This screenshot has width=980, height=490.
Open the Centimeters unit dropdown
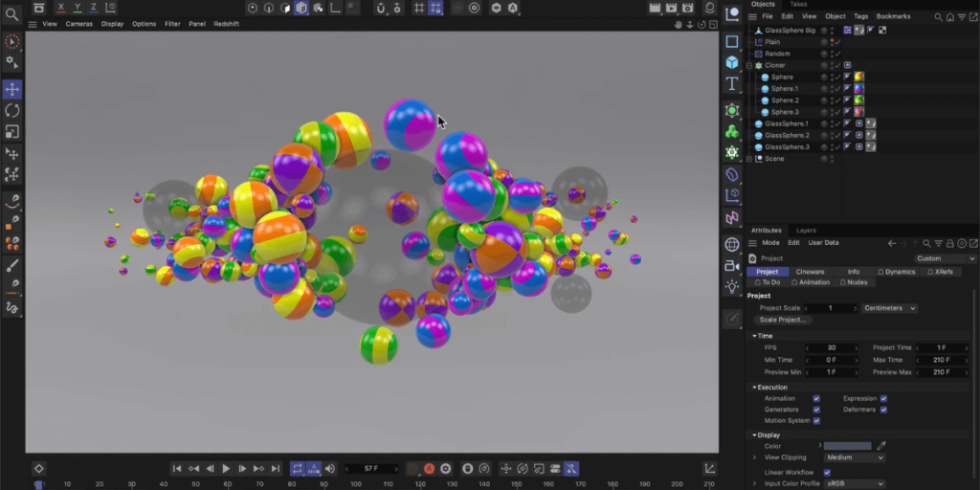coord(889,308)
